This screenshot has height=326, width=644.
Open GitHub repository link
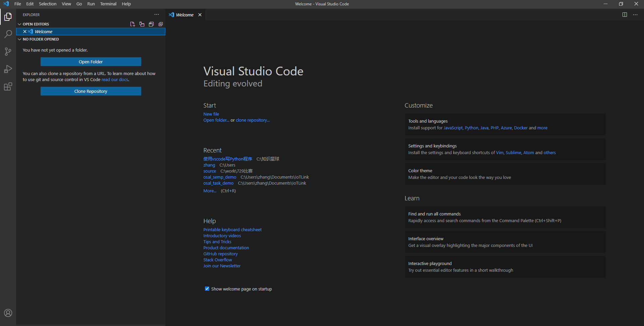tap(220, 254)
